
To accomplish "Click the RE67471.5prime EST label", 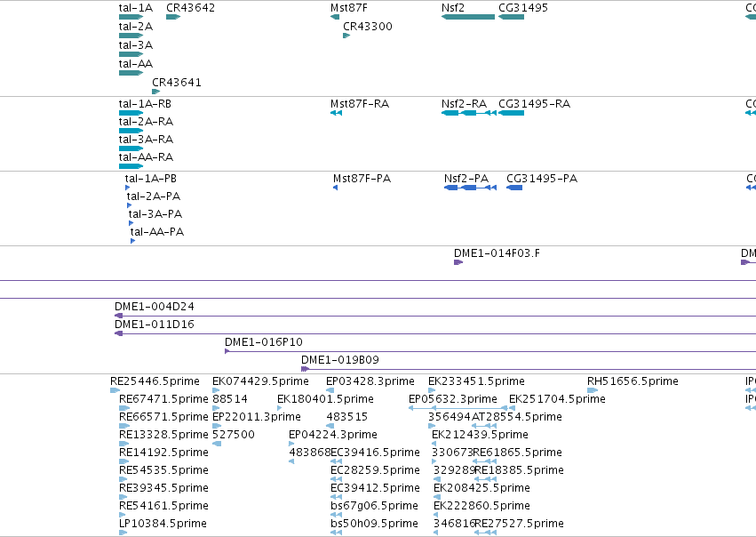I will (163, 399).
